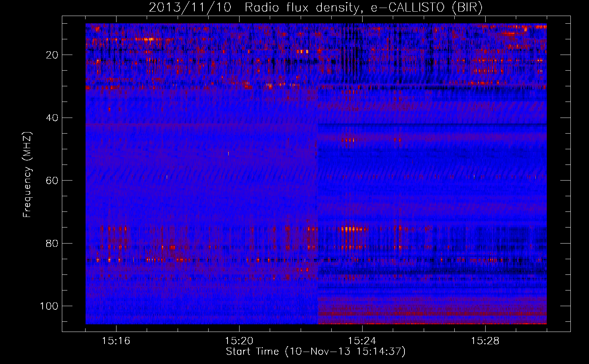Click the plot title '2013/11/10 Radio flux density'
The height and width of the screenshot is (364, 589).
[316, 8]
